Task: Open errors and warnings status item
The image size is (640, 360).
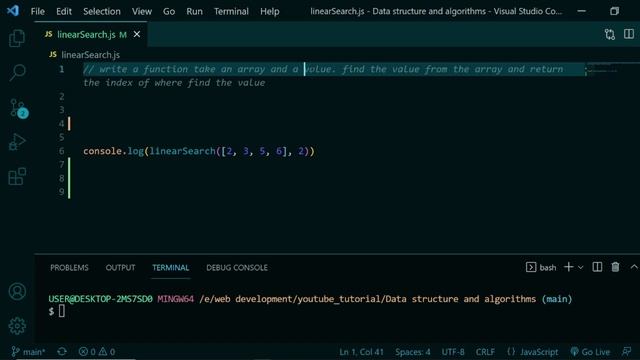Action: point(97,351)
